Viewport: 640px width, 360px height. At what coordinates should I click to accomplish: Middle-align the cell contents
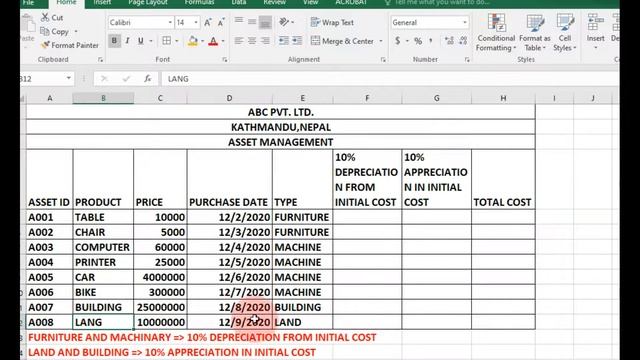coord(252,22)
